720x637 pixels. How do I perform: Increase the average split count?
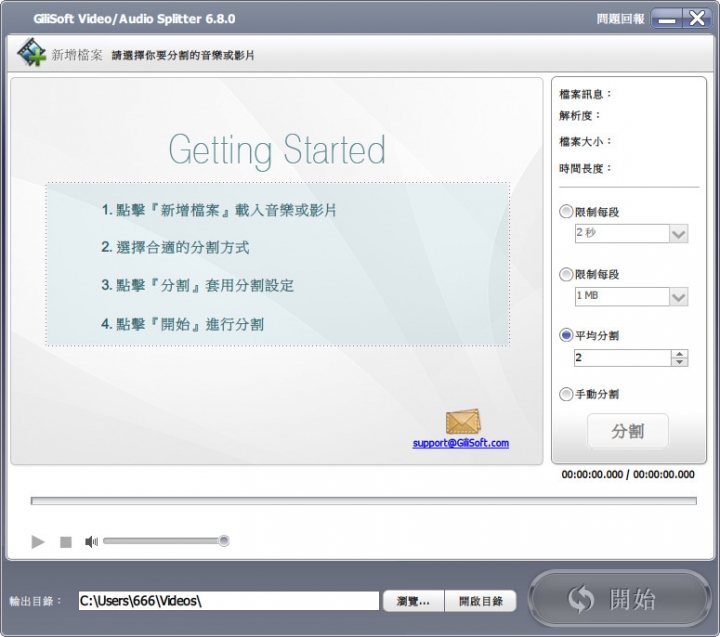679,354
